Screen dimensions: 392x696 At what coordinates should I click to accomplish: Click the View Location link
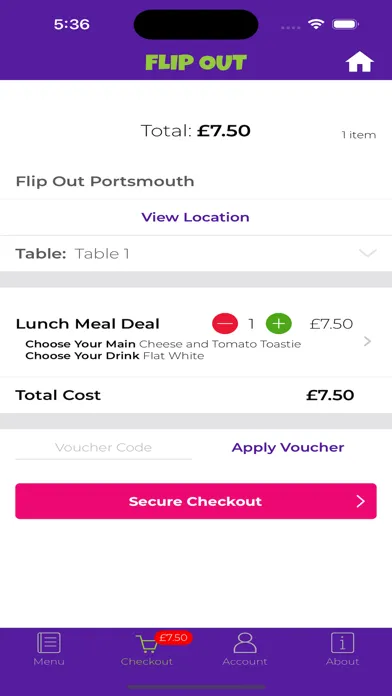tap(195, 217)
